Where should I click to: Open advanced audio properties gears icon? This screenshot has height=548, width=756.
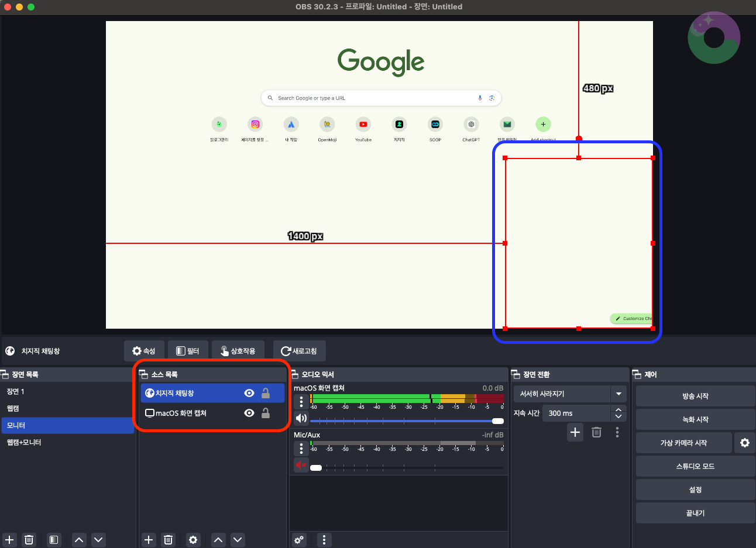(x=299, y=540)
